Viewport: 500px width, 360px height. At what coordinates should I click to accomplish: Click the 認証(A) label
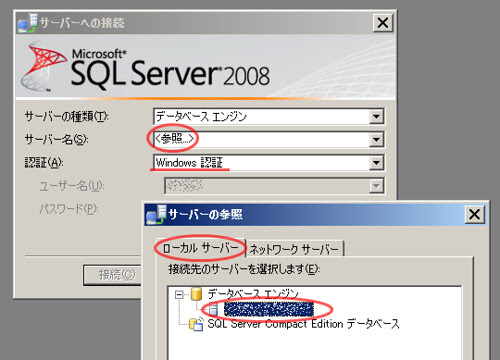point(44,163)
